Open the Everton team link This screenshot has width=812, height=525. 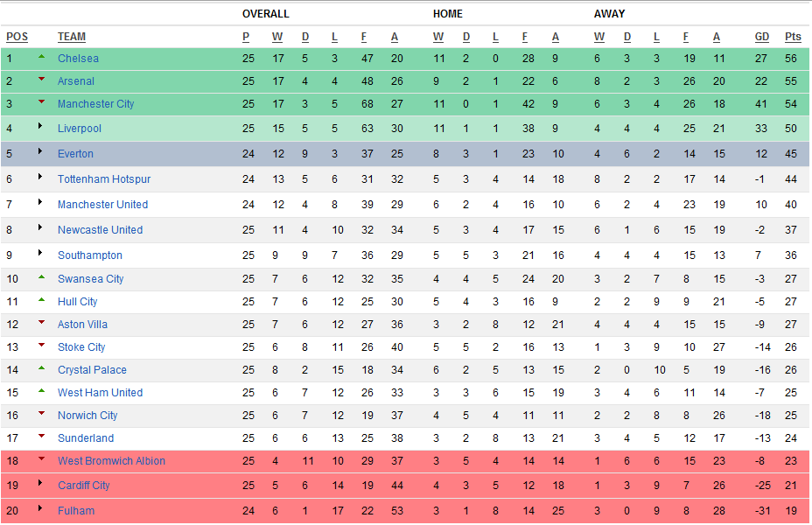point(75,154)
